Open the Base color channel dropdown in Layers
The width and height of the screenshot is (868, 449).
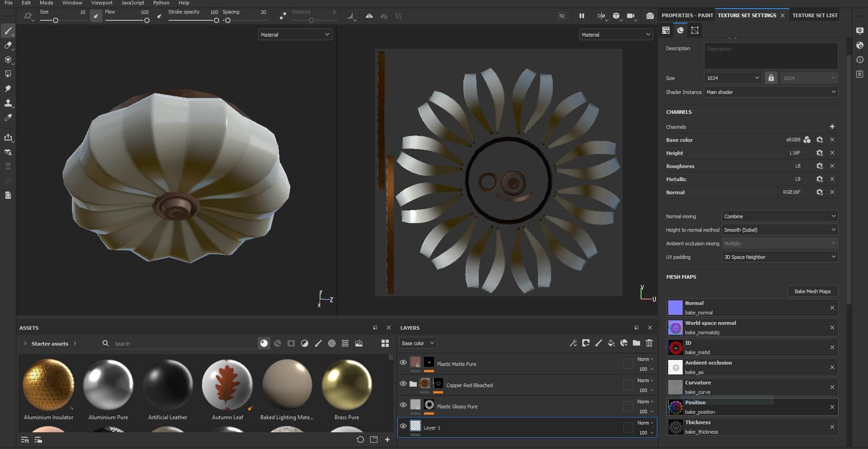[418, 343]
